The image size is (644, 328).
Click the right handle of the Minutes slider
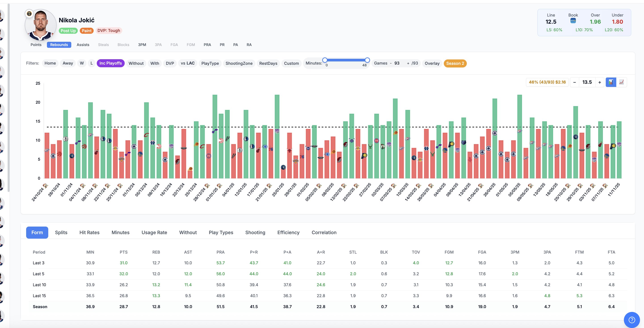tap(367, 60)
